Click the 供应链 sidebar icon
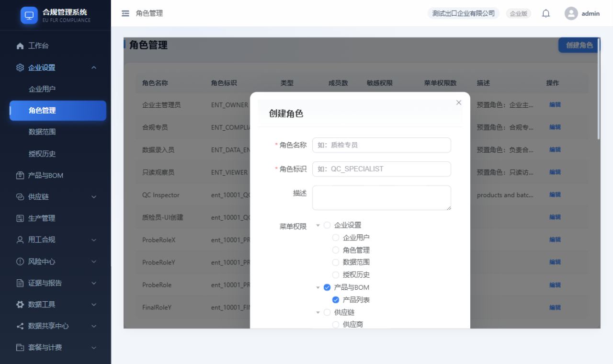Viewport: 613px width, 364px height. (20, 197)
